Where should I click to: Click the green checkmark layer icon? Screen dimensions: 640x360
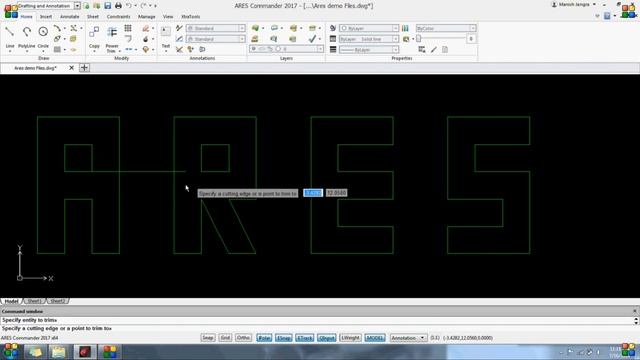(312, 39)
